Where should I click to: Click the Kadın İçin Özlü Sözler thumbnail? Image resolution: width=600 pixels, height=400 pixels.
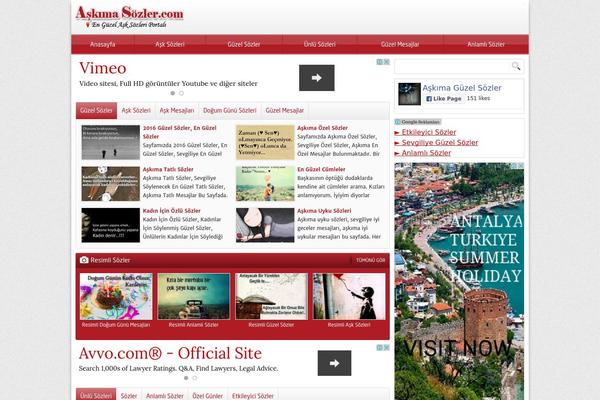tap(111, 225)
